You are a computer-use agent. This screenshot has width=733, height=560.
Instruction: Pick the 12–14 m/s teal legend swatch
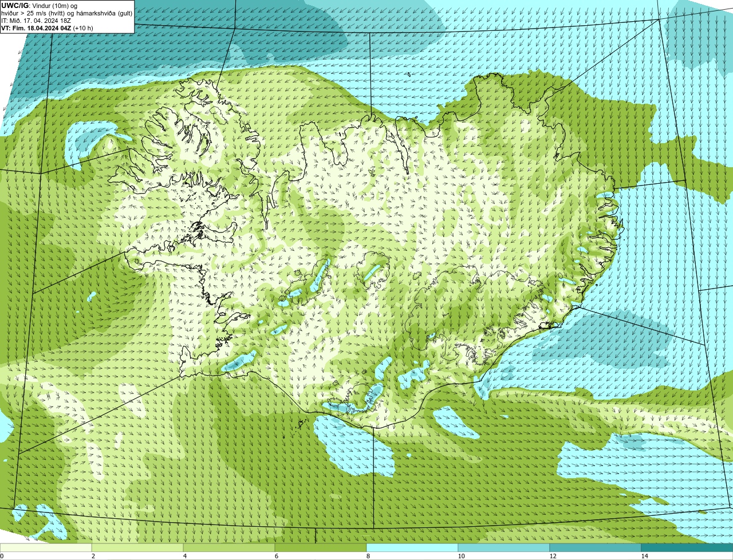pyautogui.click(x=596, y=547)
